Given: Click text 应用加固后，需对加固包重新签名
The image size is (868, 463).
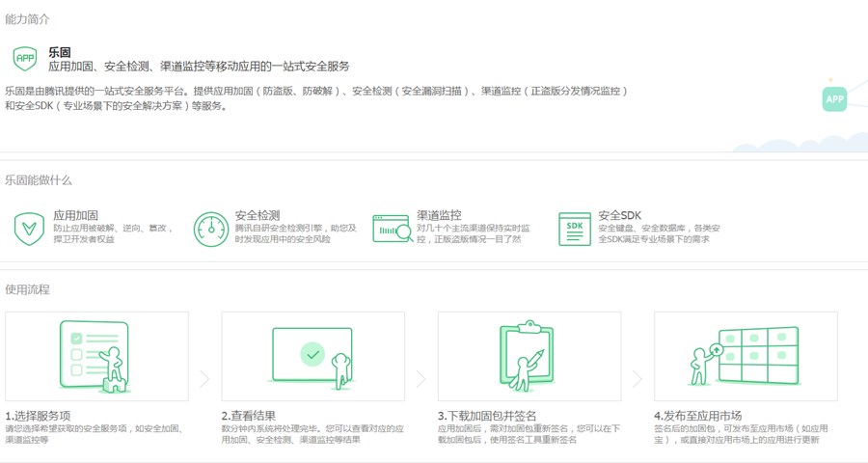Looking at the screenshot, I should click(529, 434).
